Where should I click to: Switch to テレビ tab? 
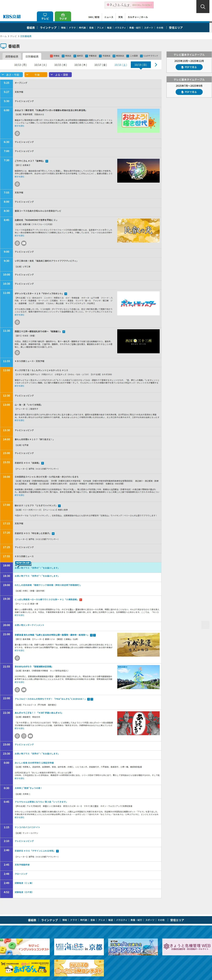click(45, 16)
